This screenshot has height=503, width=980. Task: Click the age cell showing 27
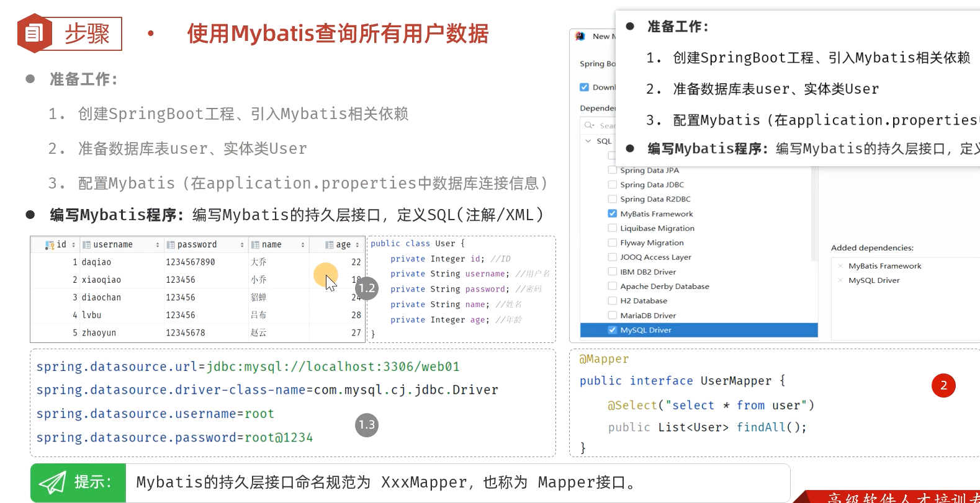click(356, 333)
